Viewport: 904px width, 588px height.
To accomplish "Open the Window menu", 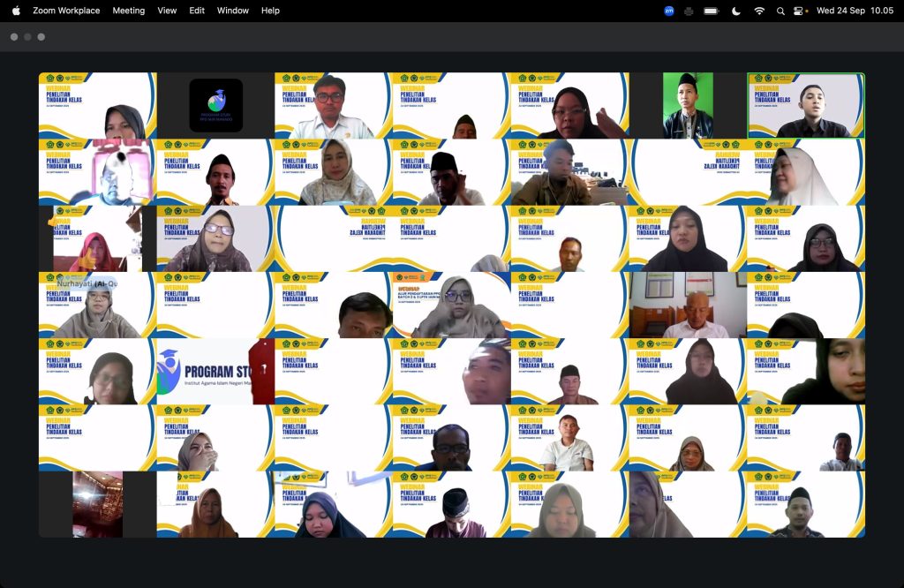I will [233, 11].
